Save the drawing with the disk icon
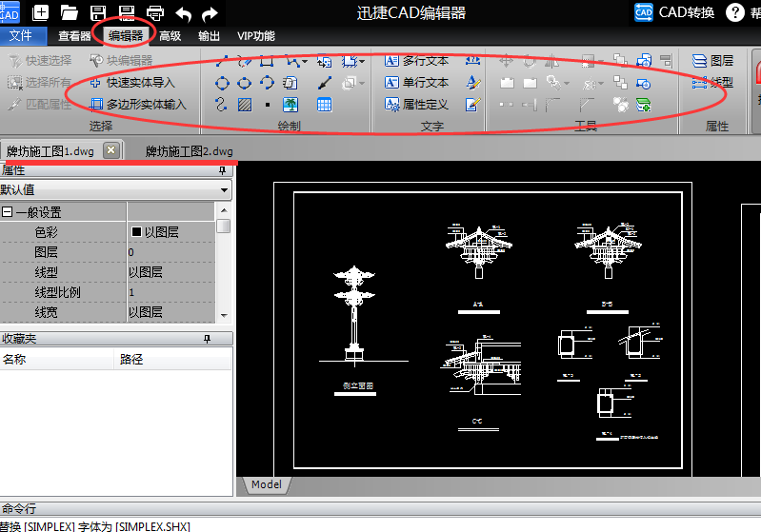Screen dimensions: 761x532 [98, 12]
